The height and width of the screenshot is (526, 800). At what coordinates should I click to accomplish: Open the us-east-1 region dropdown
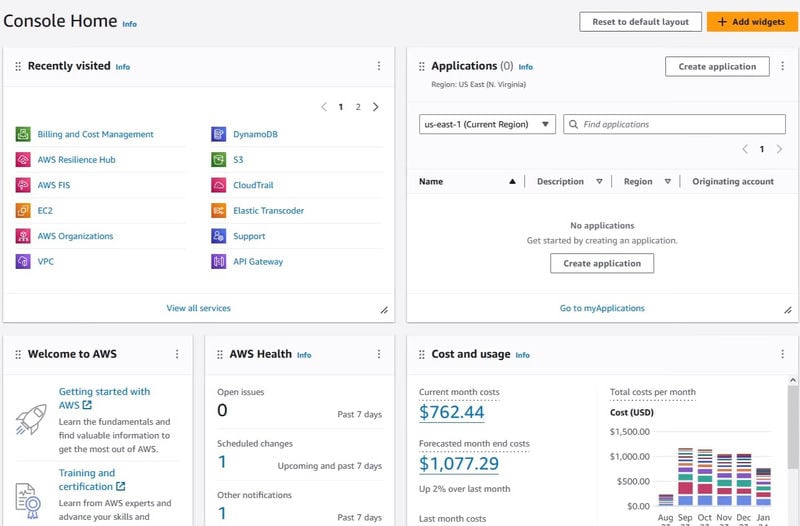(487, 124)
